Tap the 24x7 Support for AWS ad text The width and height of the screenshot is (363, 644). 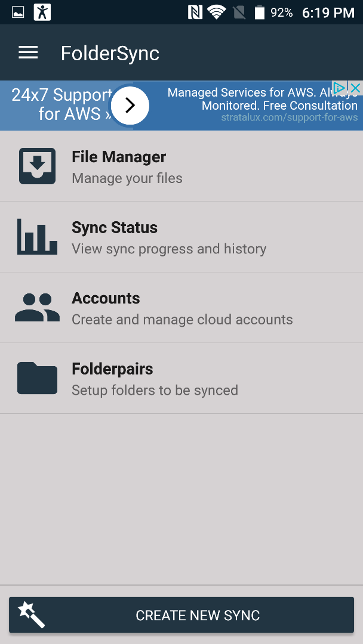click(61, 104)
